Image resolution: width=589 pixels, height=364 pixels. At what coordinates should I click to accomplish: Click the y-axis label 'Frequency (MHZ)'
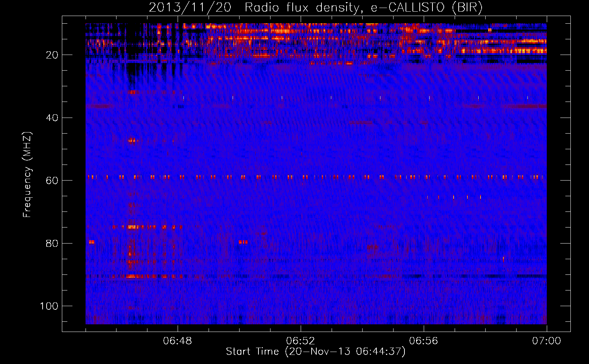pos(27,175)
